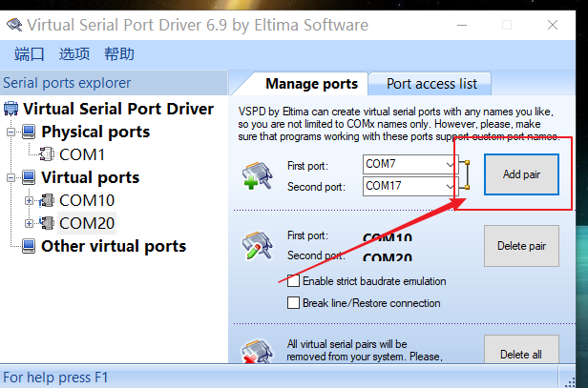Screen dimensions: 588x388
Task: Select Virtual Serial Port Driver root label
Action: tap(118, 109)
